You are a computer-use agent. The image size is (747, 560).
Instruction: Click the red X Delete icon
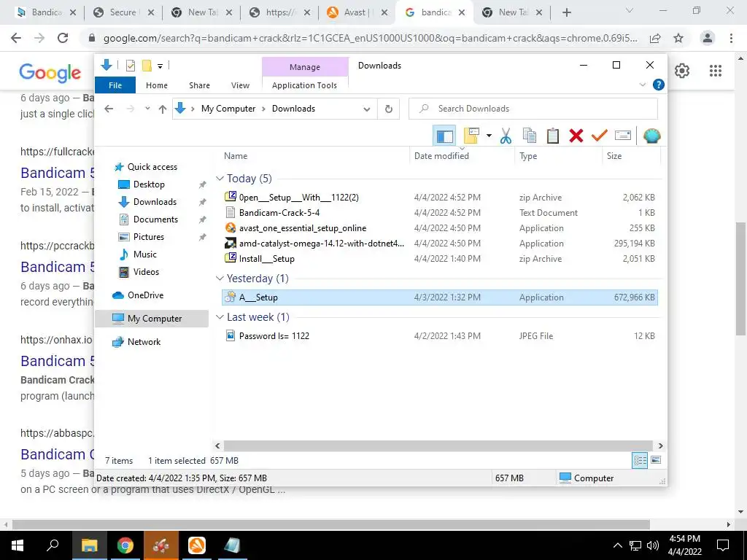click(x=576, y=136)
